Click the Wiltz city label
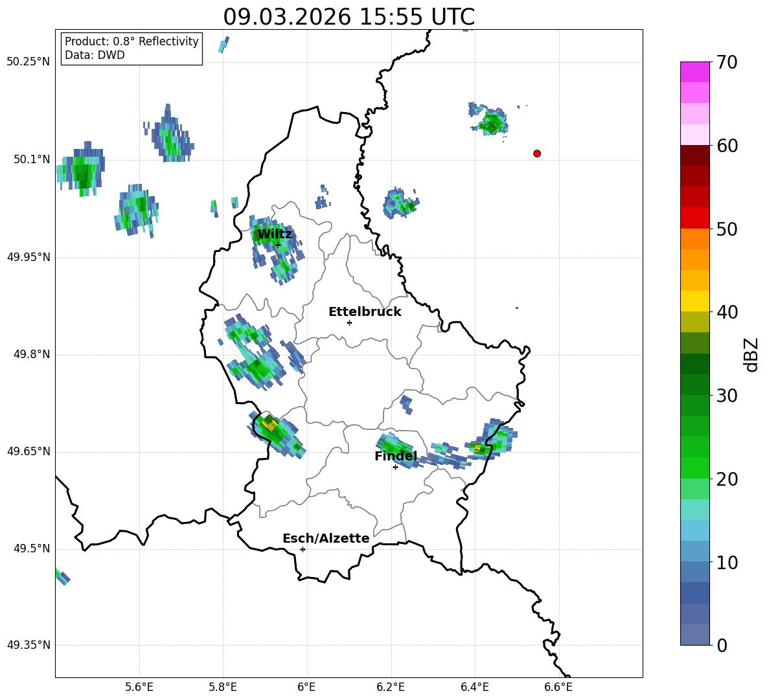767x700 pixels. point(275,234)
